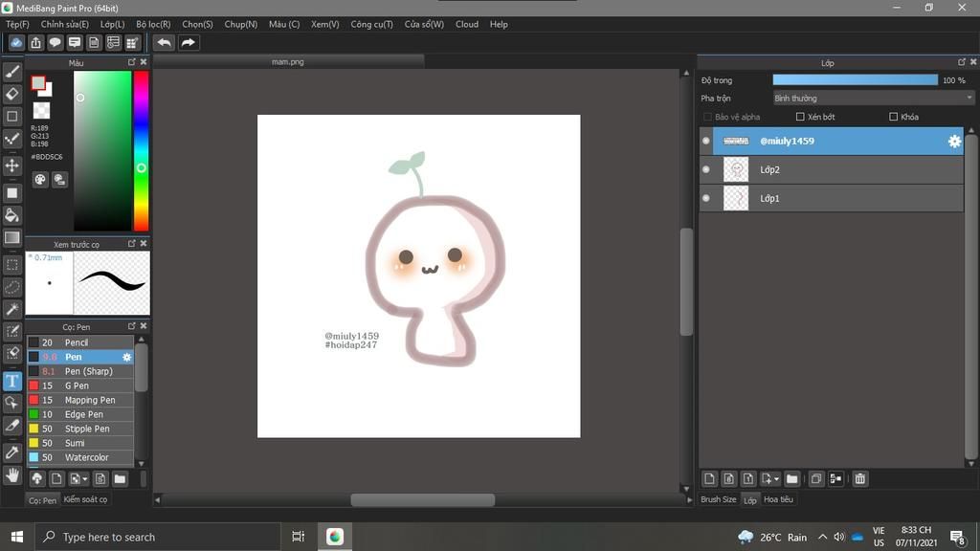Select the Bucket fill tool

tap(11, 215)
